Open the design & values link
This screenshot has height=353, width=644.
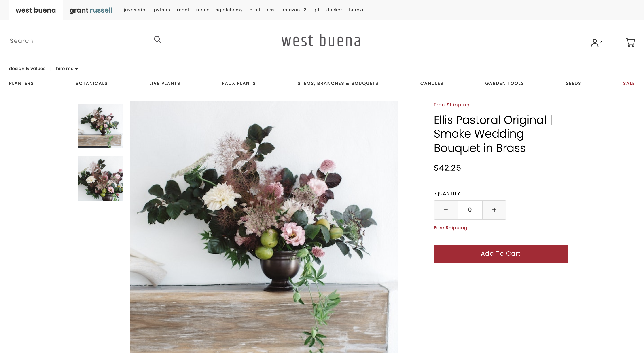pyautogui.click(x=27, y=68)
